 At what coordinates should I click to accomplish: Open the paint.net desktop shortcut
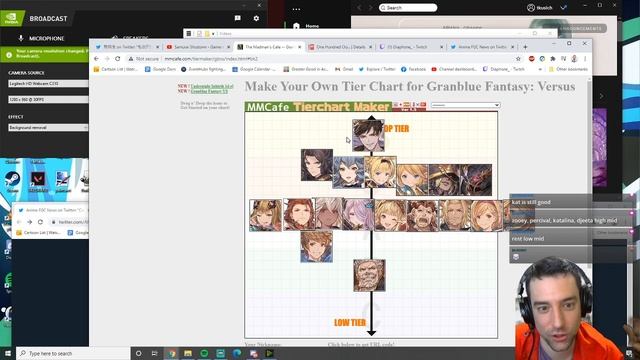(63, 181)
